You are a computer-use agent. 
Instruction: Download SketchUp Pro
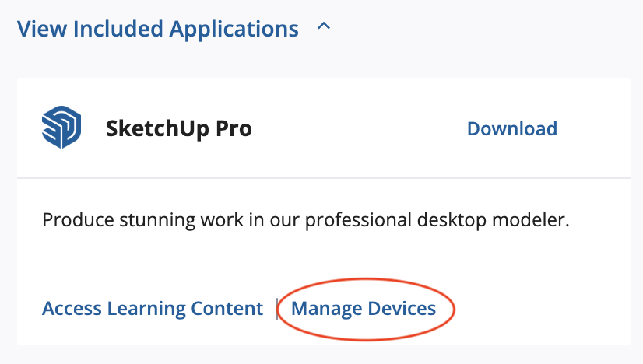511,128
